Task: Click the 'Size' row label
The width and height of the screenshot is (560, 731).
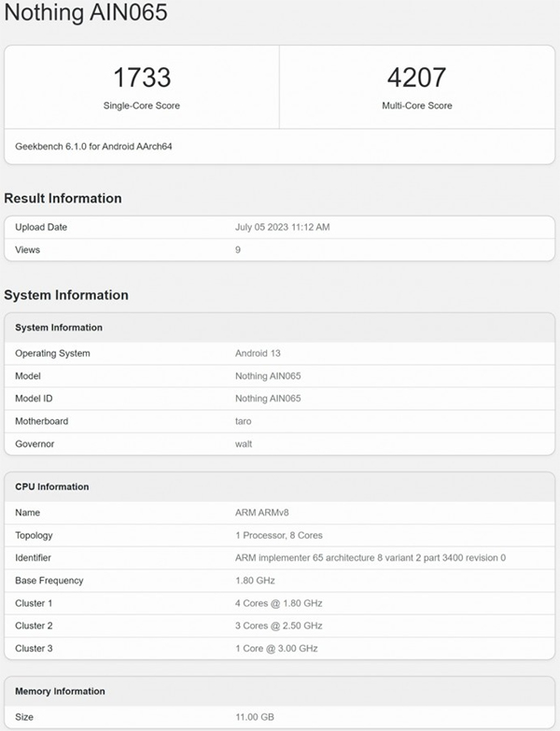Action: pos(24,717)
